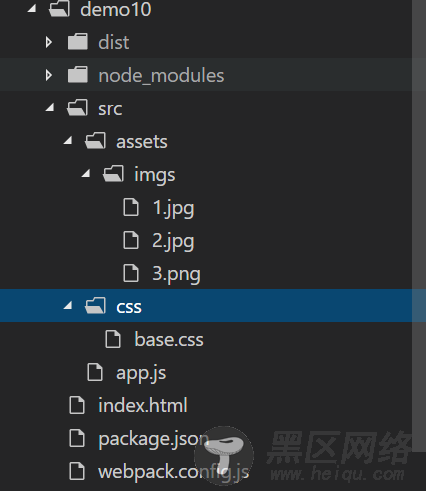Select the demo10 root folder name
The height and width of the screenshot is (491, 426).
tap(116, 9)
